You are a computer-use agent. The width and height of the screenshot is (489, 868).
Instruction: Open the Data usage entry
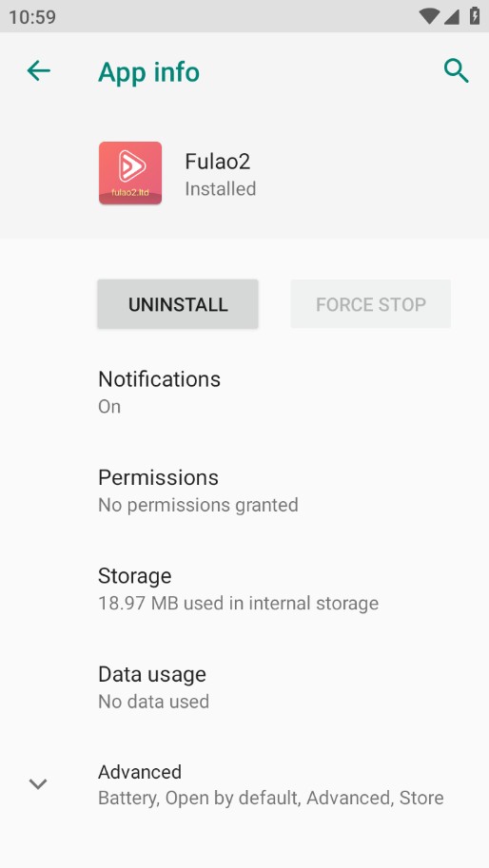(244, 687)
